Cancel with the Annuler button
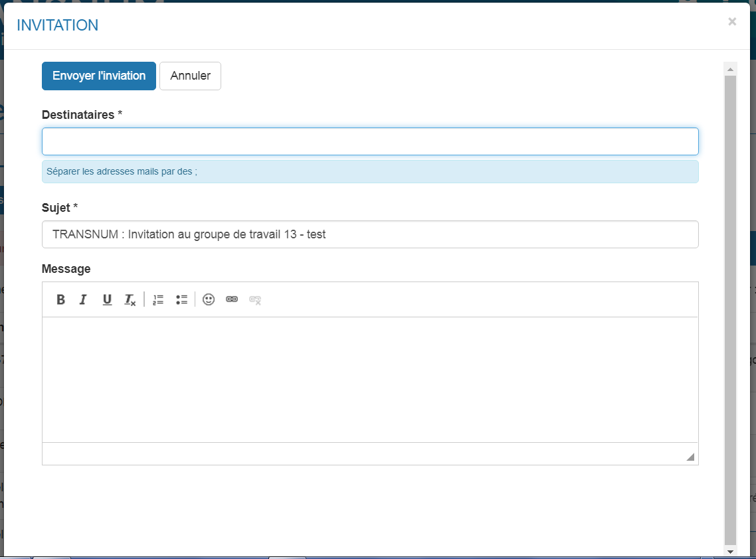756x559 pixels. point(190,76)
